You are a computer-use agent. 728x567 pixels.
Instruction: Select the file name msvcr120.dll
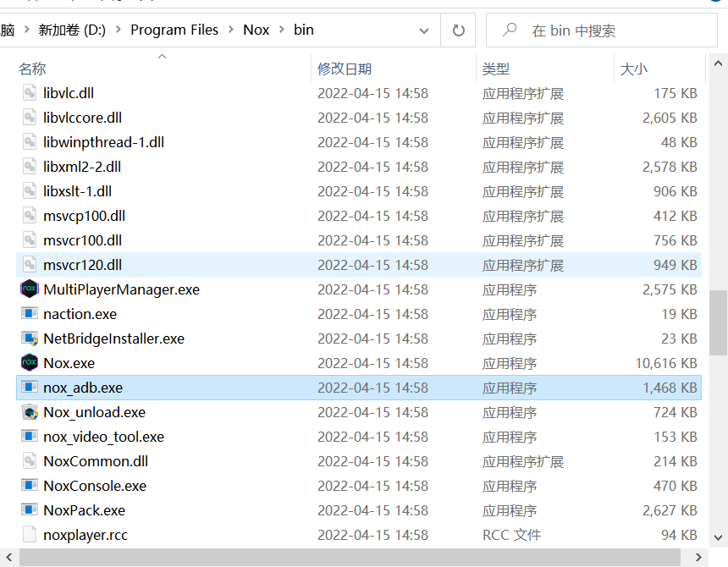pyautogui.click(x=83, y=265)
